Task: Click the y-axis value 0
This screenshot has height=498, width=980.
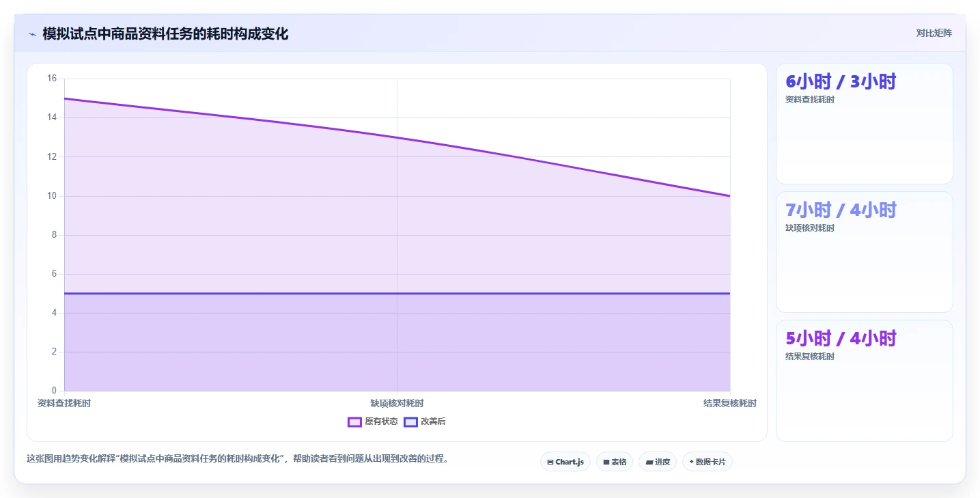Action: pyautogui.click(x=54, y=391)
